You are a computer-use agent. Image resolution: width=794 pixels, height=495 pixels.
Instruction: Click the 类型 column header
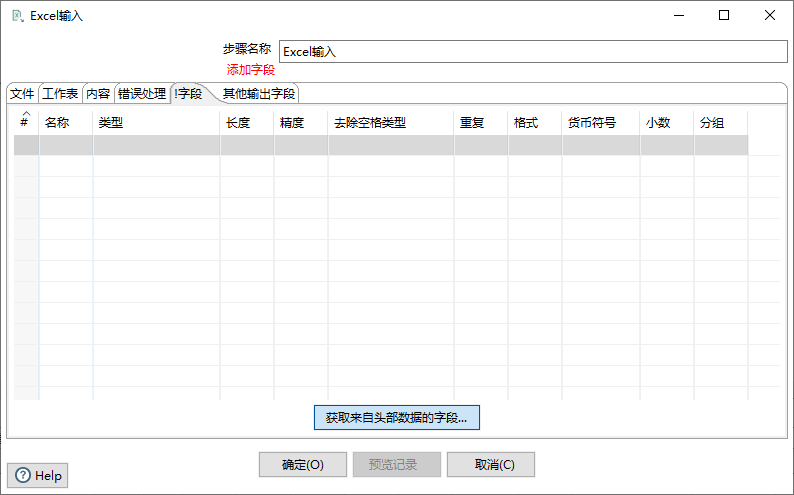pyautogui.click(x=156, y=122)
